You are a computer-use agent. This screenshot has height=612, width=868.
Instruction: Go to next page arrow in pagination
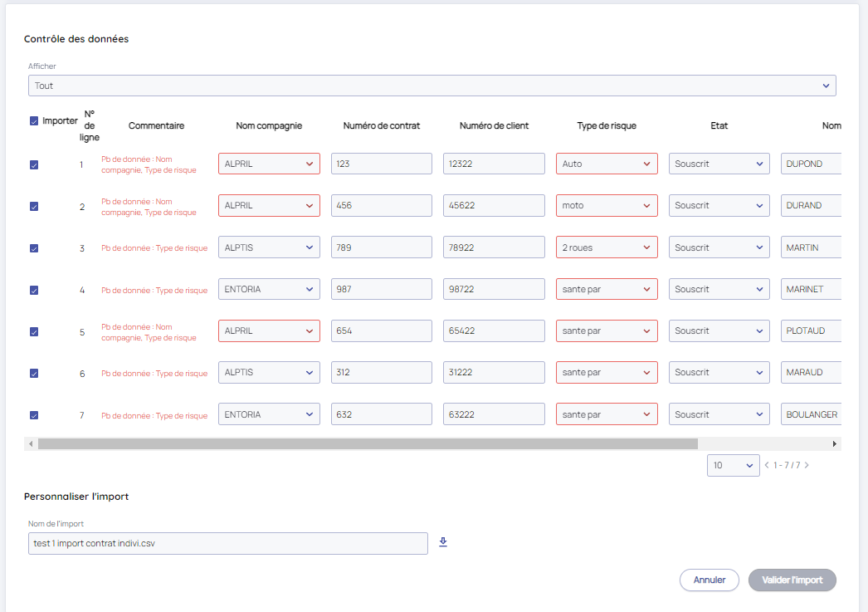pyautogui.click(x=807, y=466)
